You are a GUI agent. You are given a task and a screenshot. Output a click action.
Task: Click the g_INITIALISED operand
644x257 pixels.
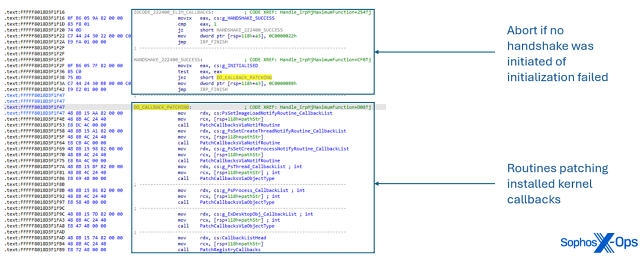coord(240,65)
